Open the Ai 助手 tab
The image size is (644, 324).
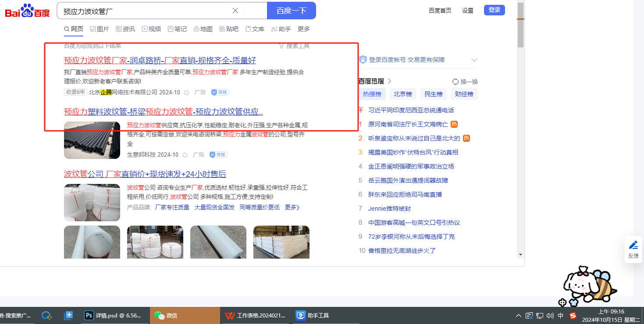tap(281, 29)
